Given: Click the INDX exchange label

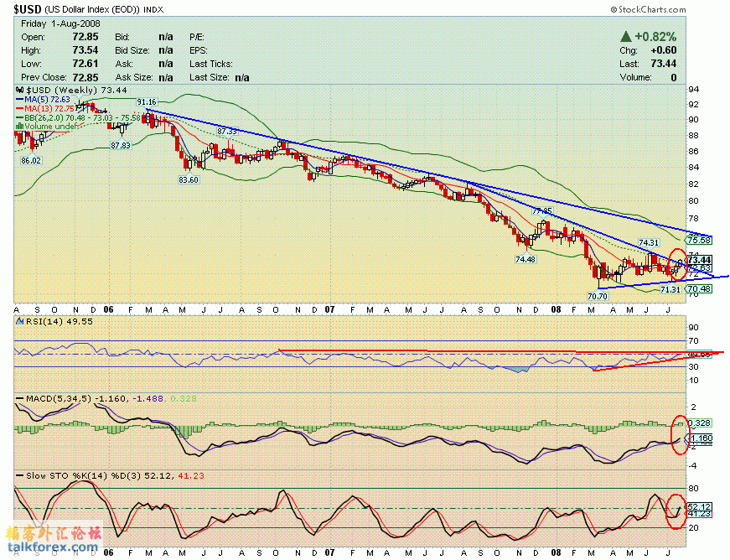Looking at the screenshot, I should [153, 10].
